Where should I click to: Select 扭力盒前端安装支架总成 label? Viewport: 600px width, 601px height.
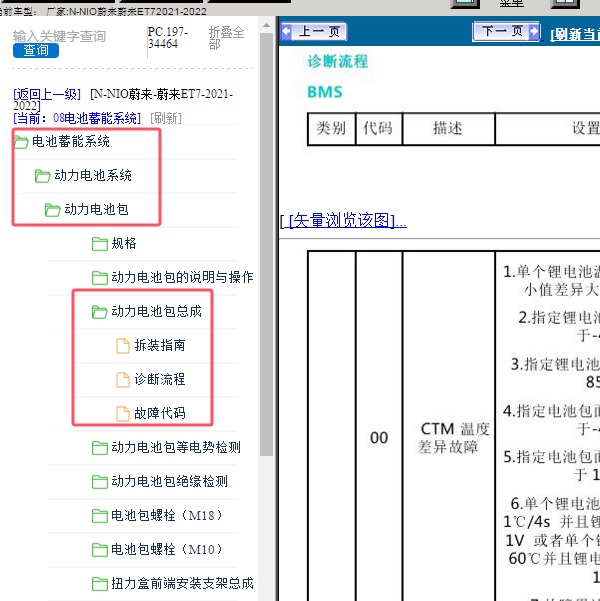(182, 583)
